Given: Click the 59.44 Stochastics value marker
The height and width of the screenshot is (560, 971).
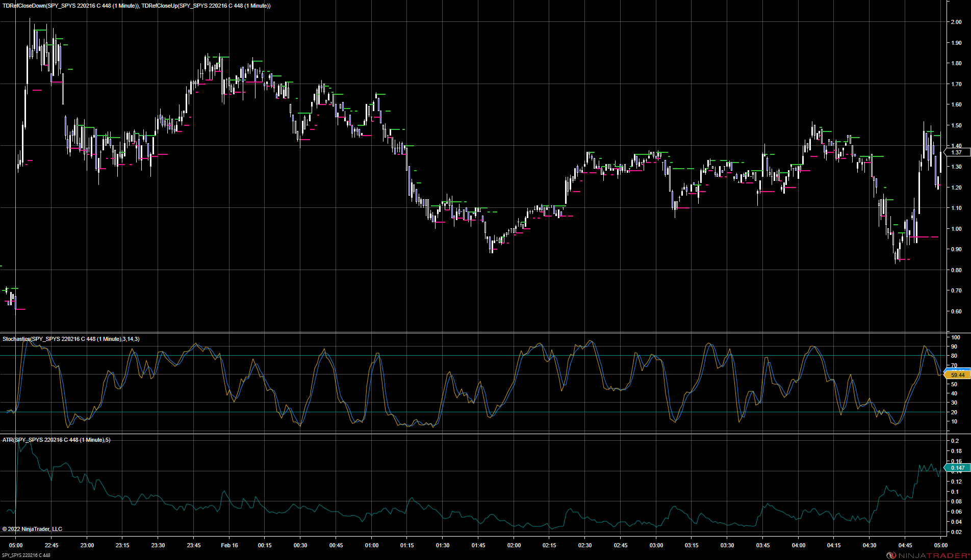Looking at the screenshot, I should [958, 375].
